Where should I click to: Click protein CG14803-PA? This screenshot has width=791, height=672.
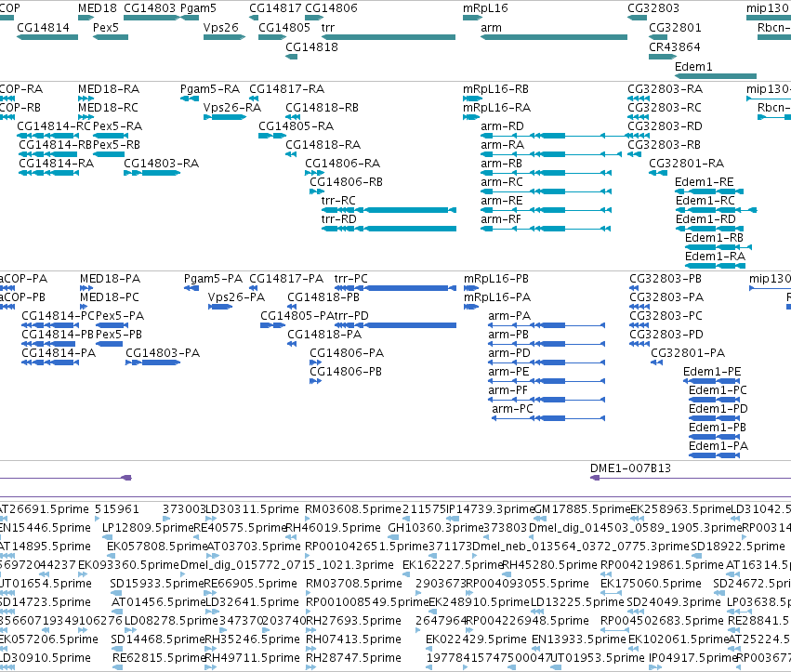[163, 353]
